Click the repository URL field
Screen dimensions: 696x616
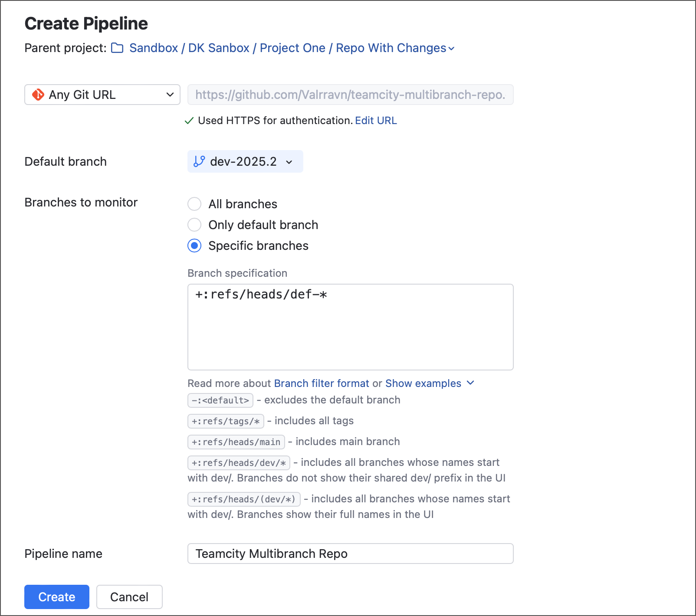tap(350, 95)
